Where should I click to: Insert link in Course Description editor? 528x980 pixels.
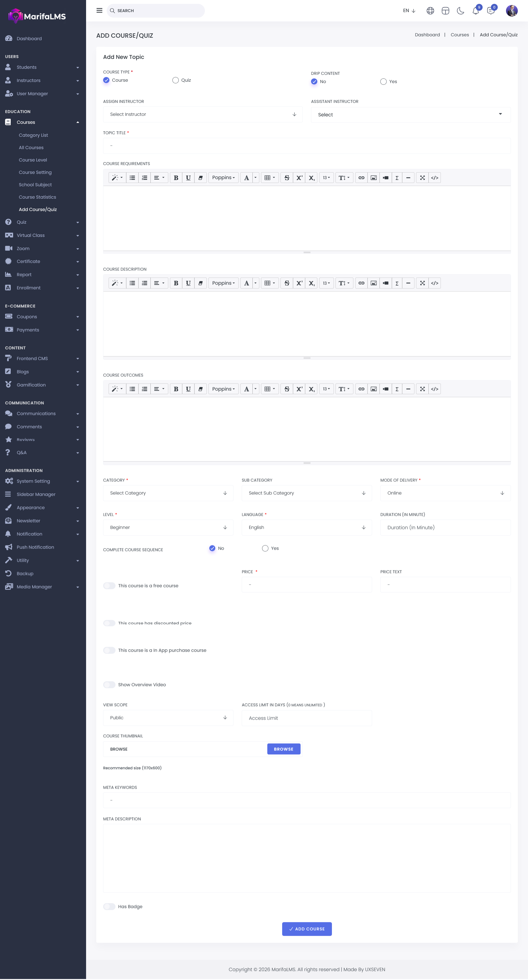pyautogui.click(x=361, y=283)
